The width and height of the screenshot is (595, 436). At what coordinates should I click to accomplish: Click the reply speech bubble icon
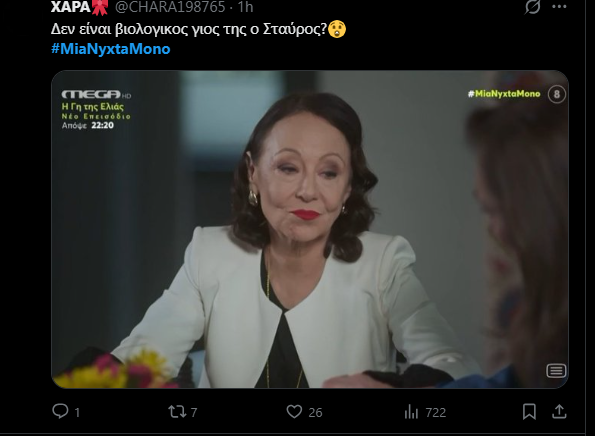(60, 411)
